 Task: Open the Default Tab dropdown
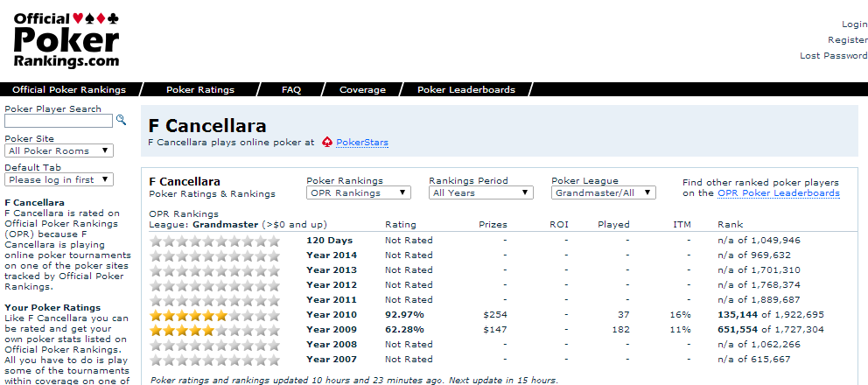point(59,179)
